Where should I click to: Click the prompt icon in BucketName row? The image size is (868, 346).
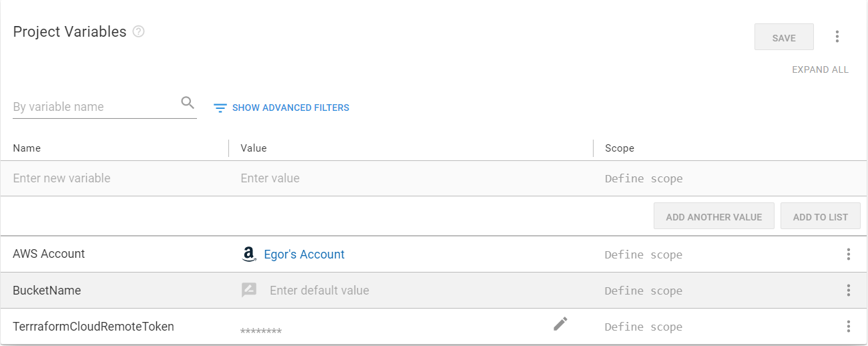point(249,291)
